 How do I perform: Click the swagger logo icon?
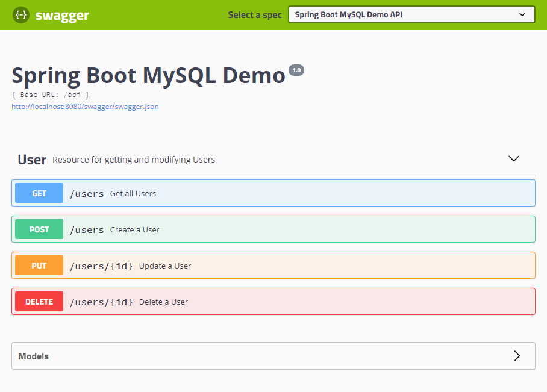pyautogui.click(x=20, y=14)
